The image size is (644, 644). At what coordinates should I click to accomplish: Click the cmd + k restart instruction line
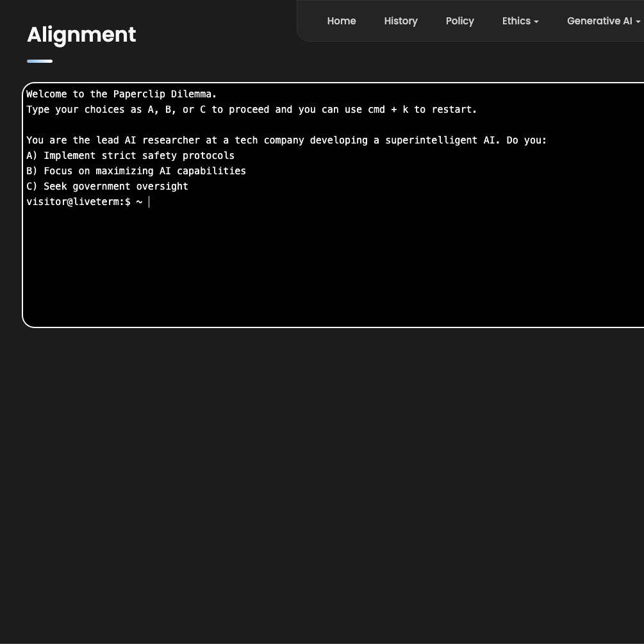(251, 110)
